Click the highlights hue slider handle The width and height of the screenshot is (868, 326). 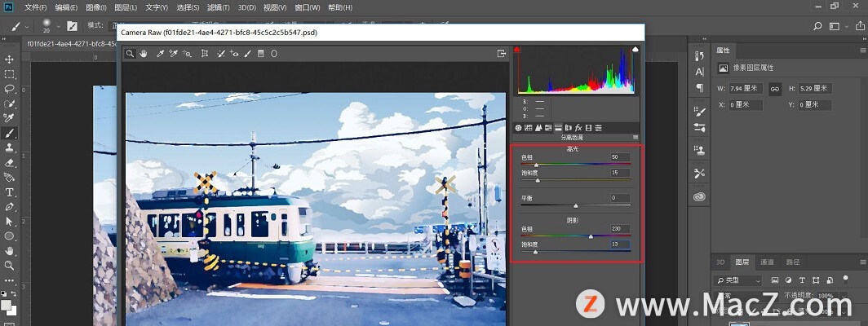pyautogui.click(x=536, y=165)
